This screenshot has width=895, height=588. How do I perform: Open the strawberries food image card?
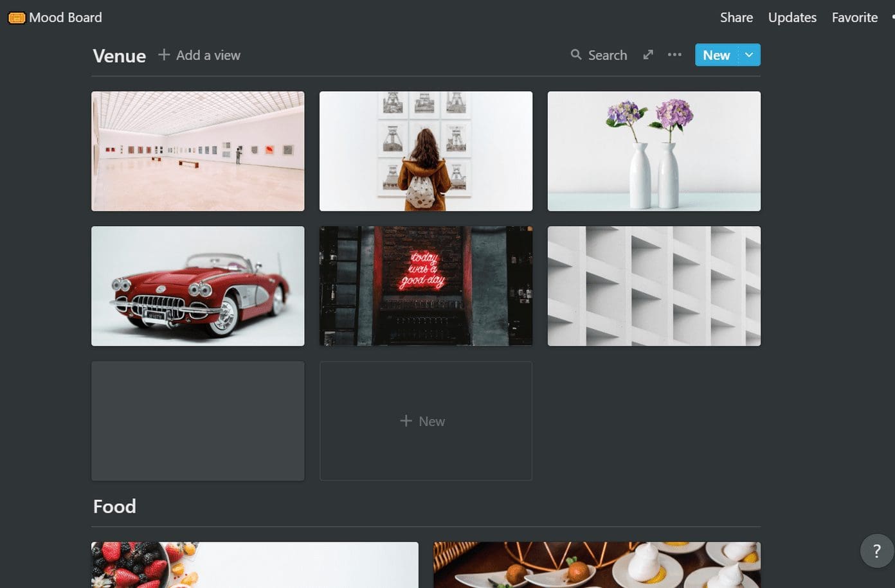pyautogui.click(x=255, y=565)
